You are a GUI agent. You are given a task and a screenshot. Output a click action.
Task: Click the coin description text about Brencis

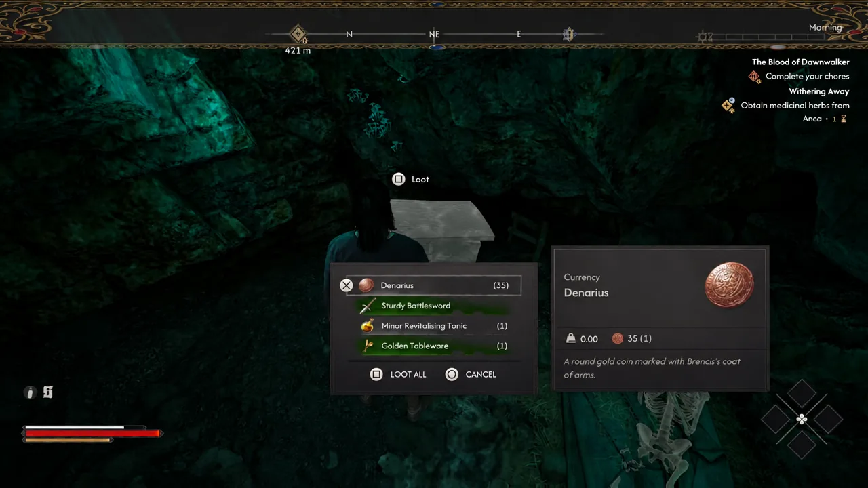(652, 368)
